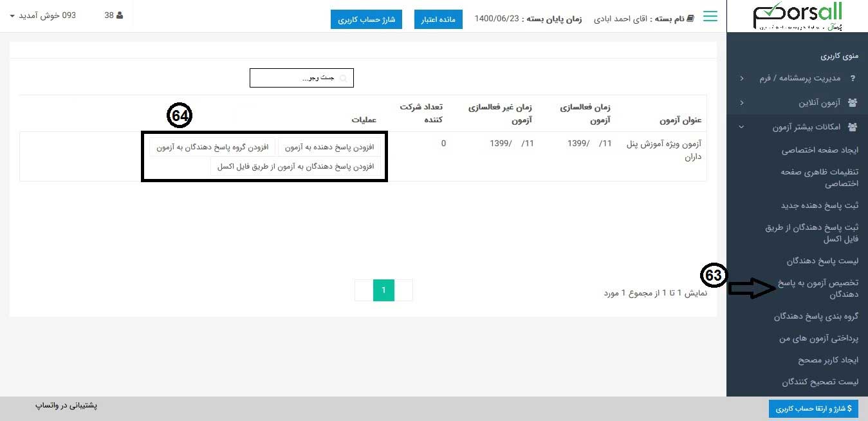Click the منوی کاربری sidebar heading

840,56
